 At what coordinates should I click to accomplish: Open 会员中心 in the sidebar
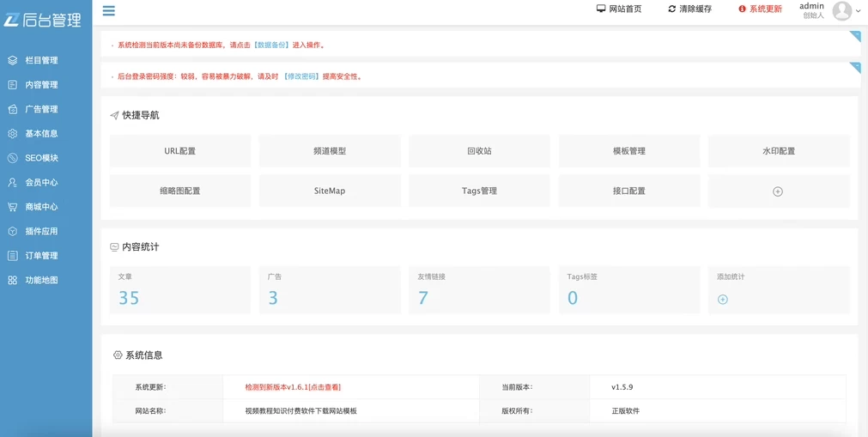41,183
